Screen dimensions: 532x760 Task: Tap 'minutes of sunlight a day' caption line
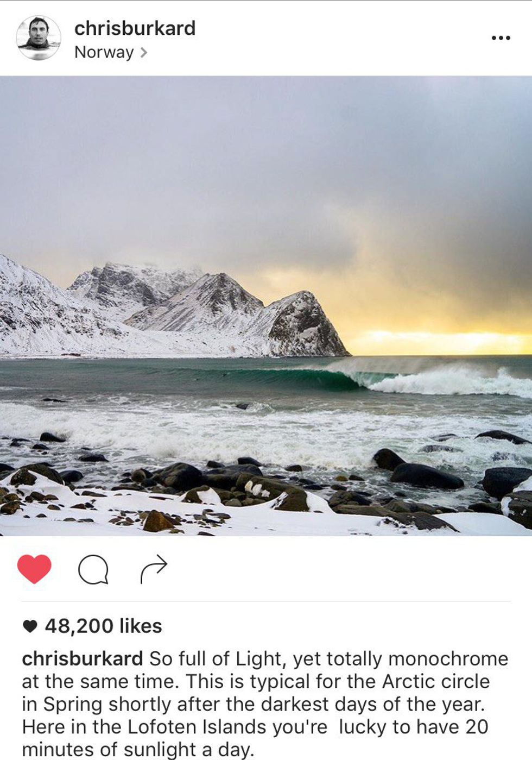pyautogui.click(x=138, y=750)
